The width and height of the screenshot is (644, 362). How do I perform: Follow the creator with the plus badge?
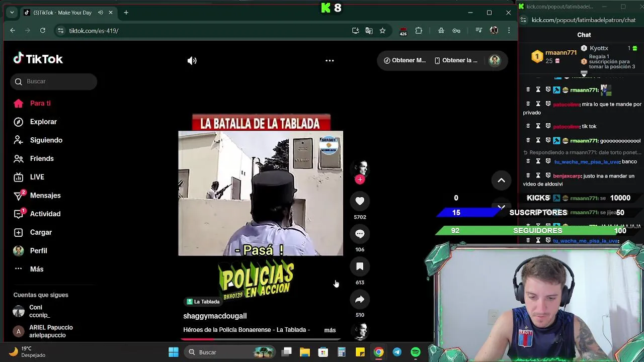pyautogui.click(x=360, y=179)
